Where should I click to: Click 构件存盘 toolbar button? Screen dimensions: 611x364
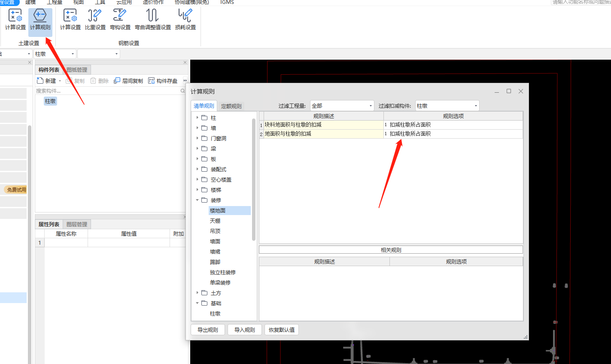[163, 81]
